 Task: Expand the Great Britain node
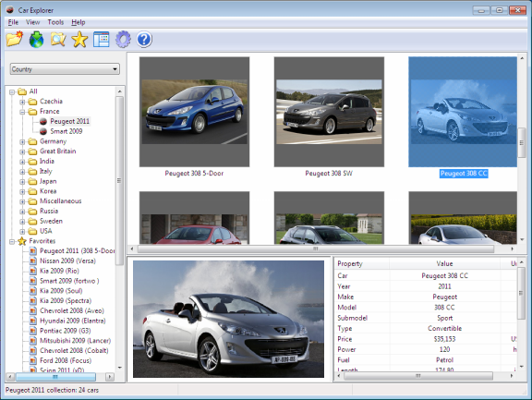[22, 152]
